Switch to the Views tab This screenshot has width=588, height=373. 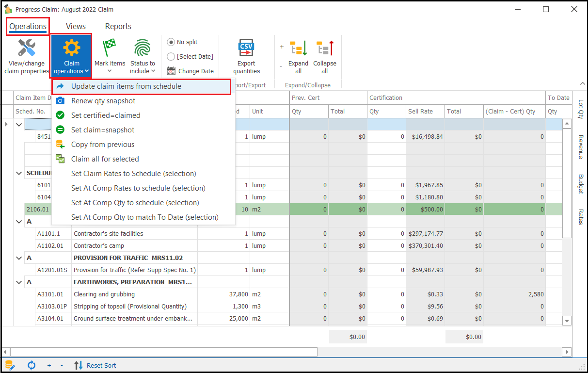(76, 27)
